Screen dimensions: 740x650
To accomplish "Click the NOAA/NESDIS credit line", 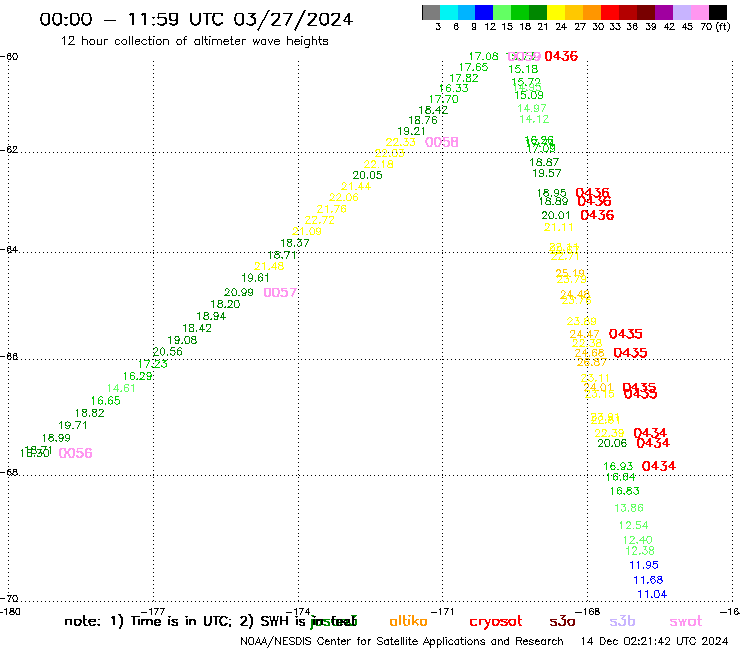I will coord(402,642).
